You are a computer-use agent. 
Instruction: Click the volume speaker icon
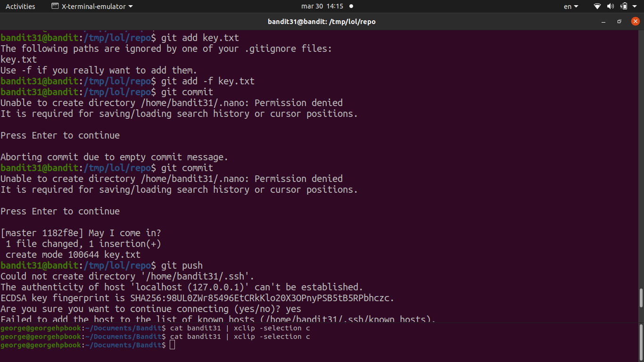611,7
